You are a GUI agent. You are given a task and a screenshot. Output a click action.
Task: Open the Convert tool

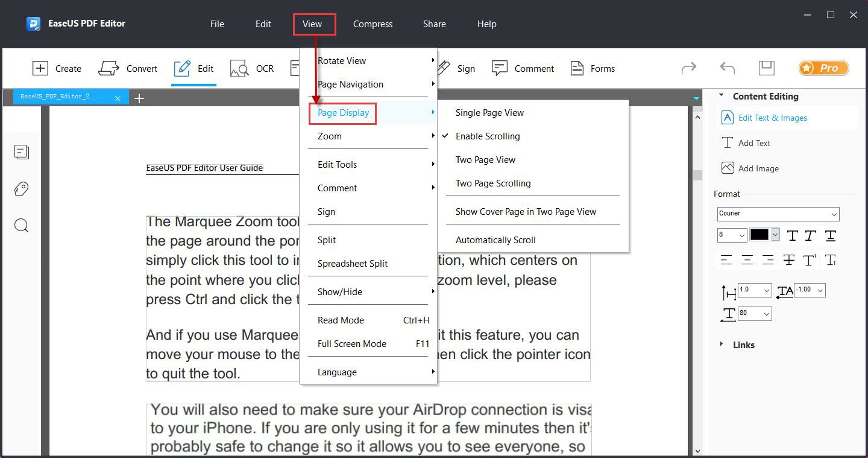pyautogui.click(x=128, y=68)
